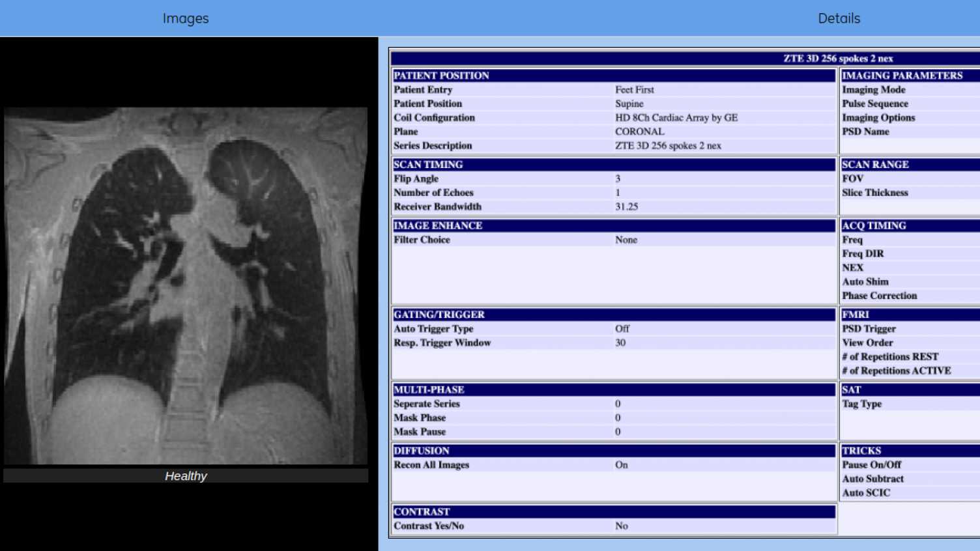Click the Tag Type field under SAT
This screenshot has width=980, height=551.
tap(861, 404)
